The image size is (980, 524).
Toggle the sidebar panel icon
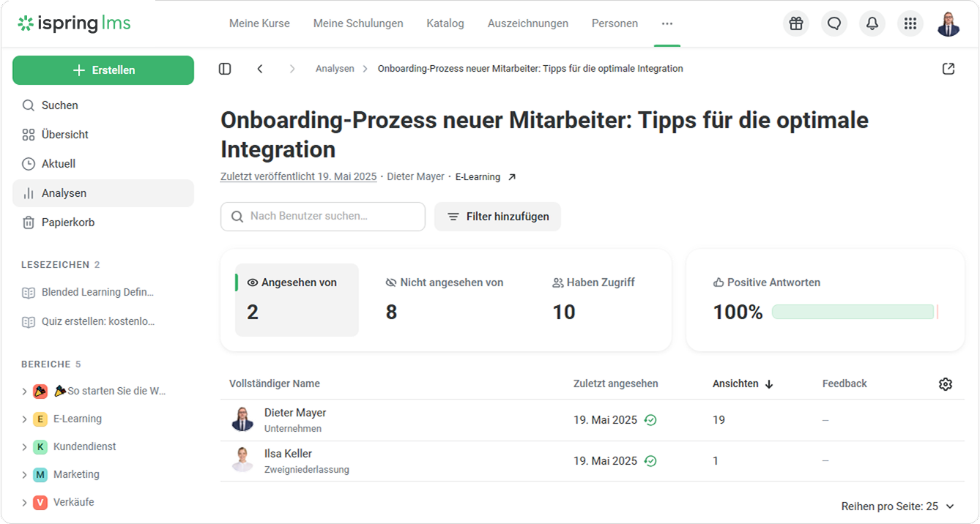(225, 69)
